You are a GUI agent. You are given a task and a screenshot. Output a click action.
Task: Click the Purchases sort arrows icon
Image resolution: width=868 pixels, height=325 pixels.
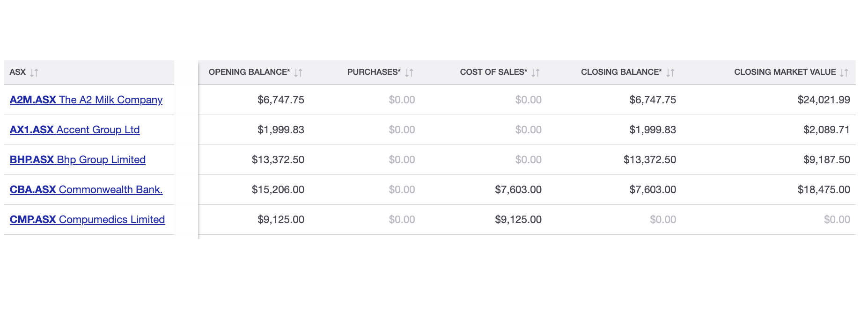(x=409, y=72)
